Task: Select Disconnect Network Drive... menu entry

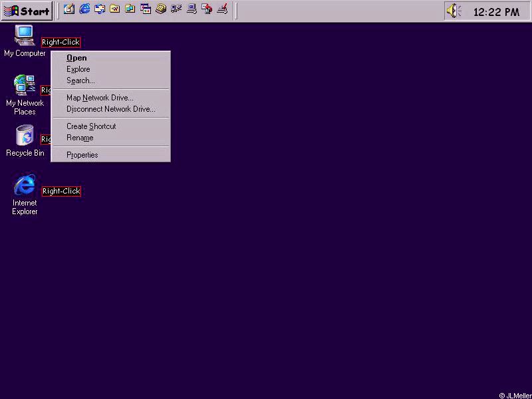Action: (x=110, y=109)
